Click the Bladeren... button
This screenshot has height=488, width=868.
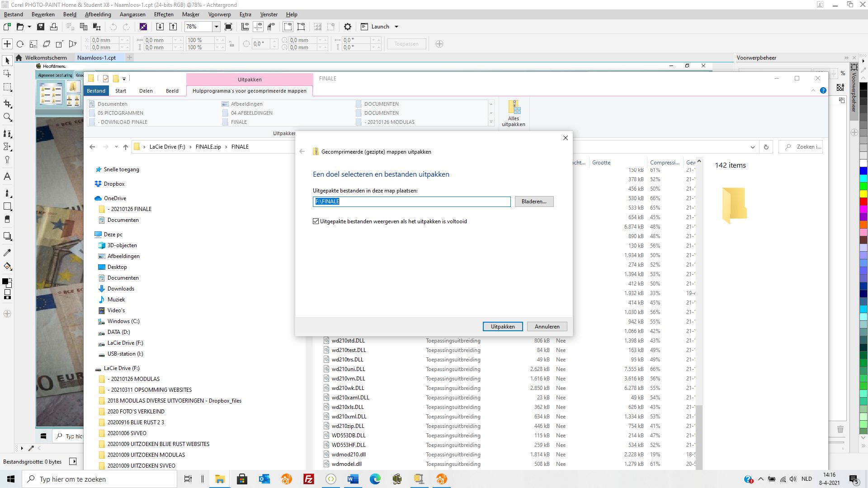(x=534, y=202)
